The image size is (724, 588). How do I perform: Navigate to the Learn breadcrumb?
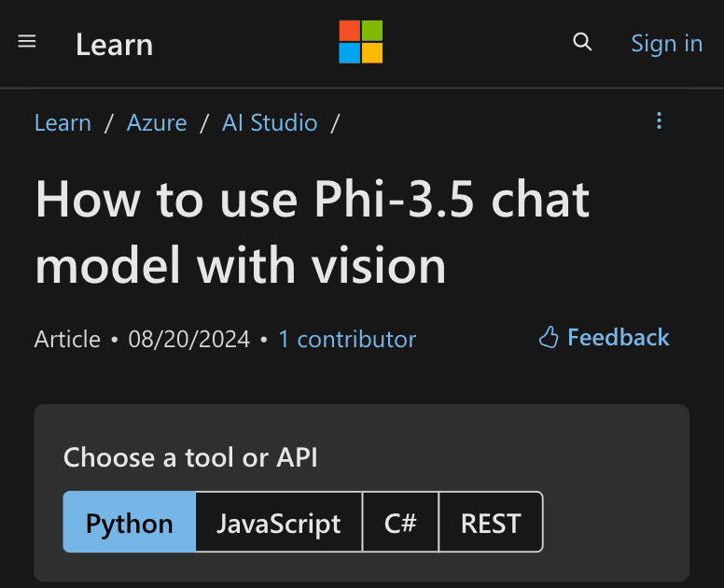[x=63, y=122]
